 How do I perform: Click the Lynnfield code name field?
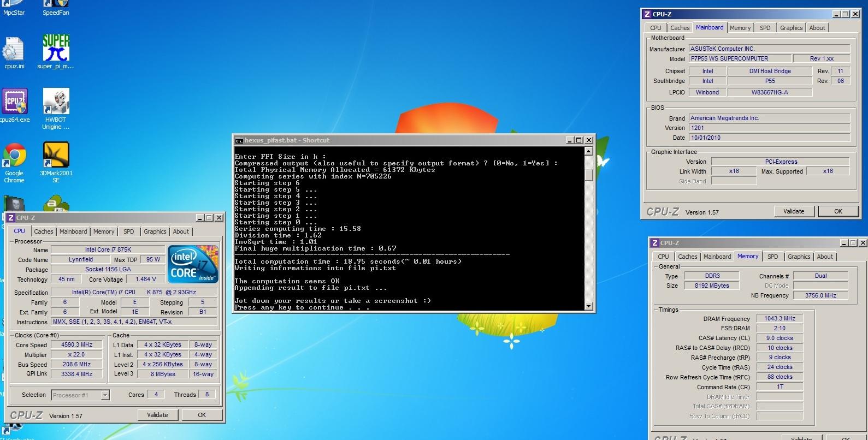click(x=81, y=260)
